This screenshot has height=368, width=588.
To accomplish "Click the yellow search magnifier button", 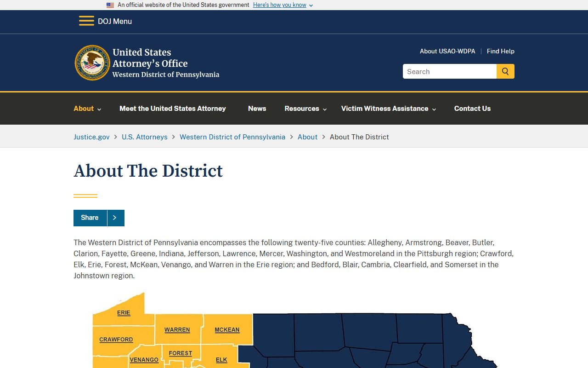I will point(505,71).
